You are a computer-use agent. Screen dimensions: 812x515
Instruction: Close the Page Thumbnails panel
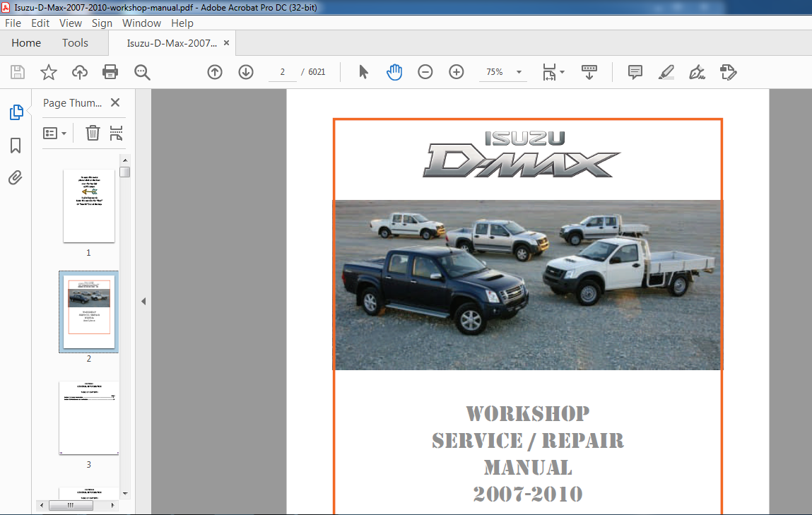115,102
